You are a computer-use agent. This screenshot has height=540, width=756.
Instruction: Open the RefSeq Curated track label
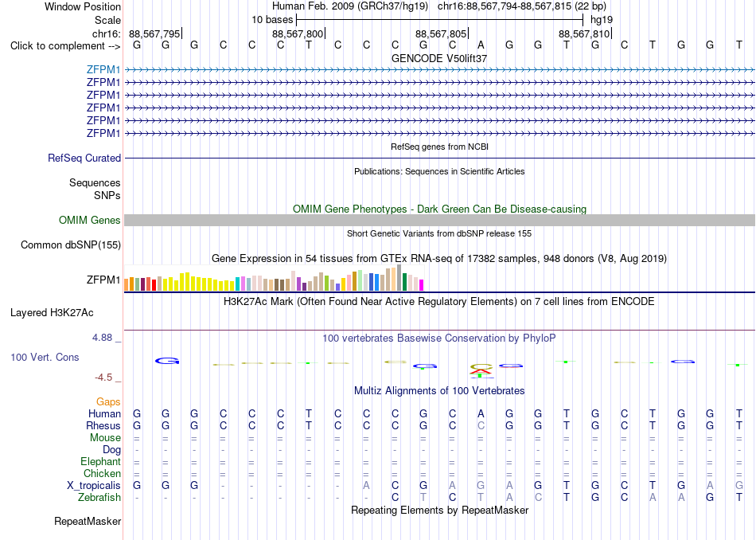pos(84,158)
